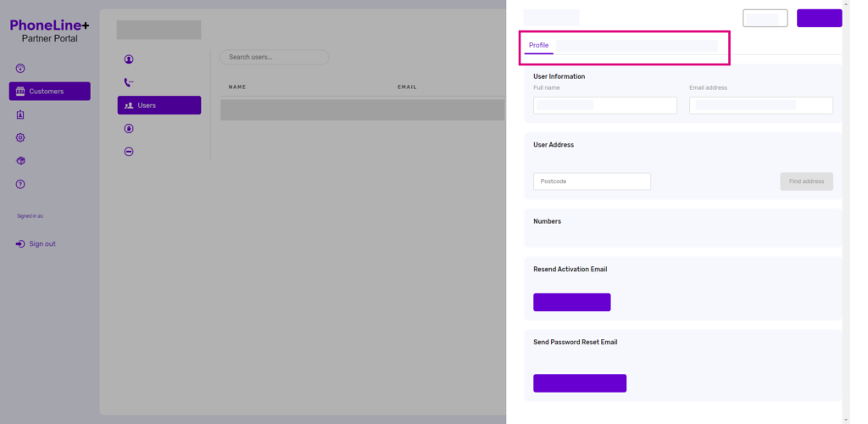The height and width of the screenshot is (424, 868).
Task: Focus the Search users field
Action: point(274,57)
